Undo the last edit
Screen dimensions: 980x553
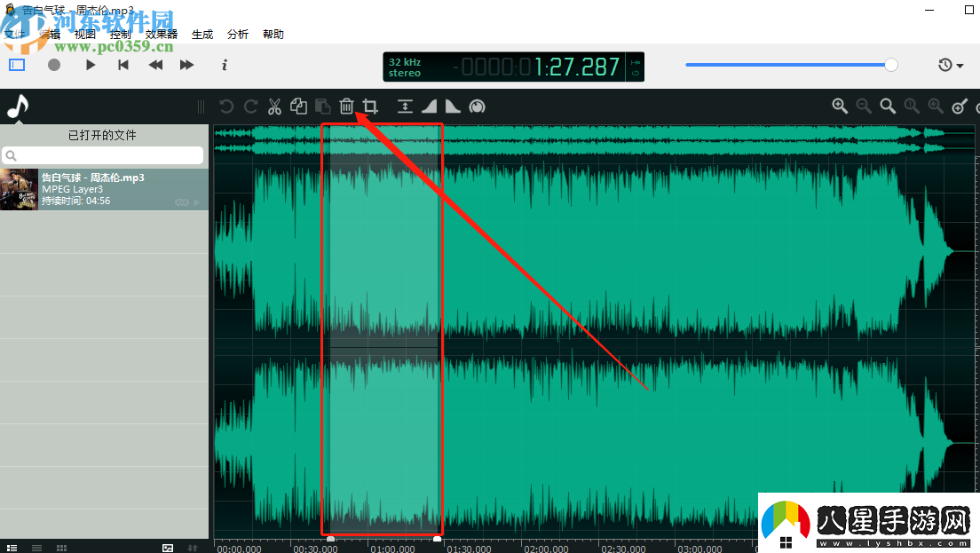(x=227, y=106)
